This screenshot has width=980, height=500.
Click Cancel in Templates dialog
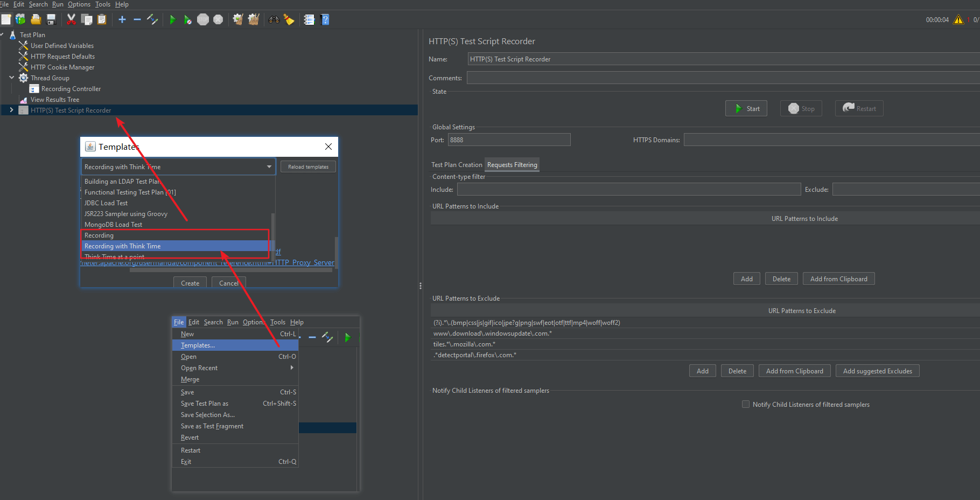(x=229, y=283)
